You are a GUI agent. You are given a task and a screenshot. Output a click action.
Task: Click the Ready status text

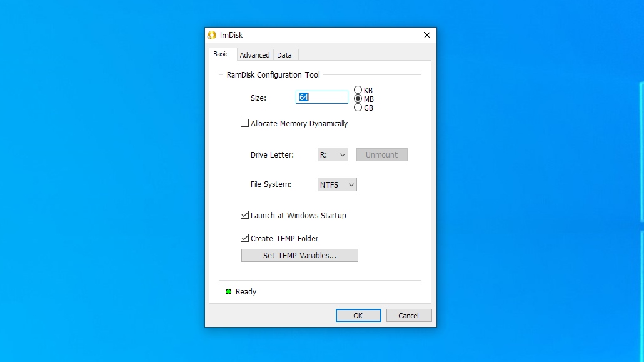click(246, 292)
